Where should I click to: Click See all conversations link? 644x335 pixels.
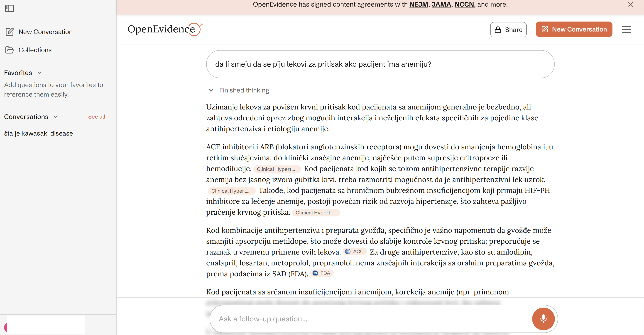(x=96, y=117)
